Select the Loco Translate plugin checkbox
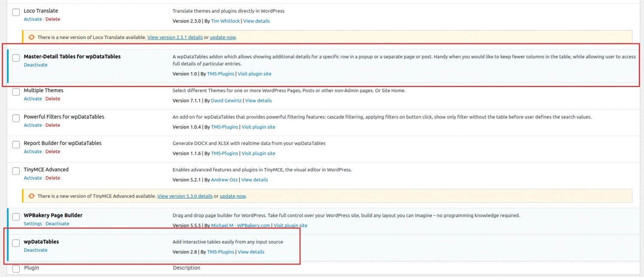 click(x=16, y=12)
